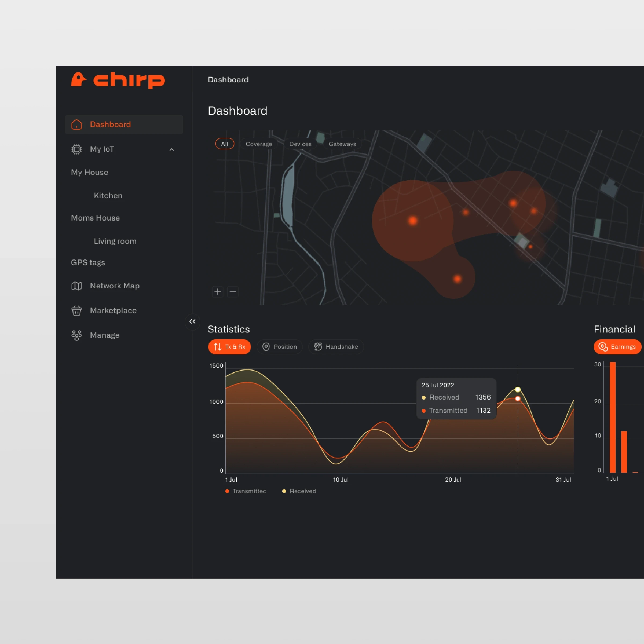Click the Marketplace basket icon
The image size is (644, 644).
[x=77, y=311]
